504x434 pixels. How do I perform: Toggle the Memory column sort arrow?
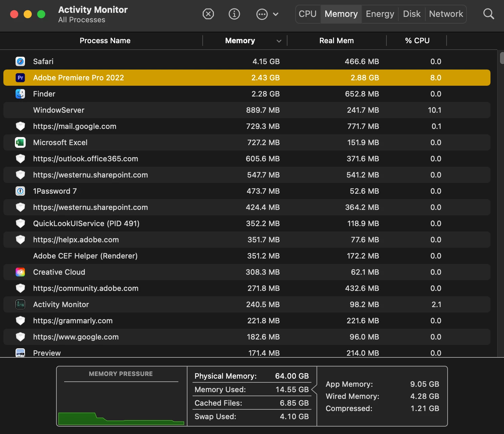click(279, 41)
